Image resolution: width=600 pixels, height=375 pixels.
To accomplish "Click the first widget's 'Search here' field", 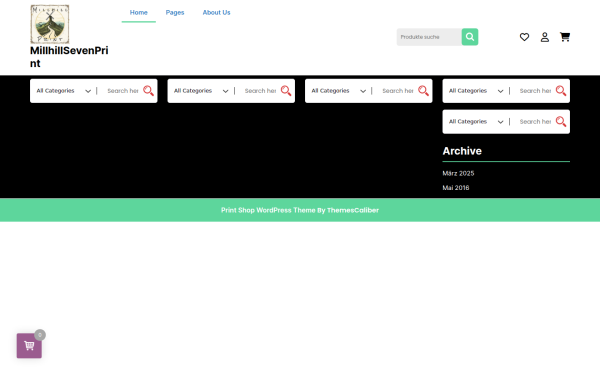I will [x=122, y=91].
